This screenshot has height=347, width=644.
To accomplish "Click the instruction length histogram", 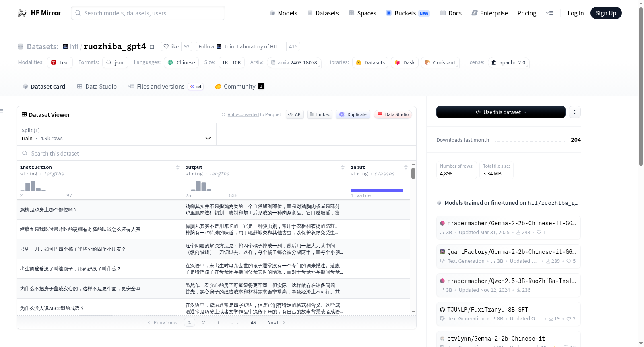I will tap(46, 186).
